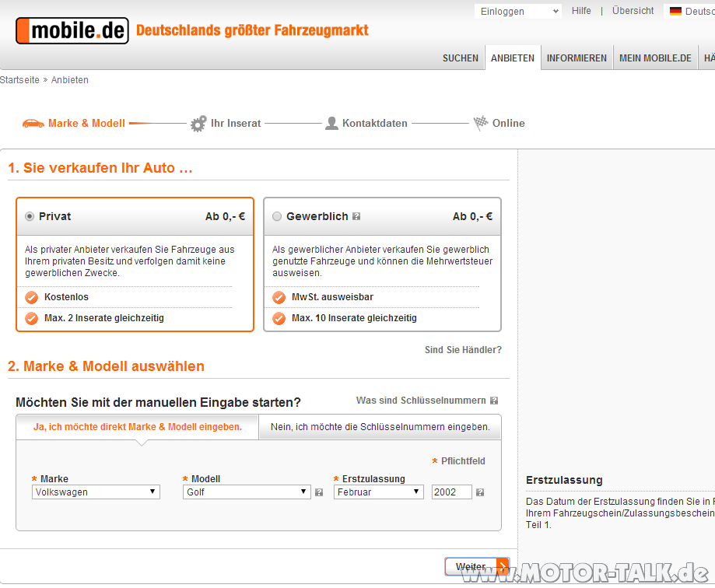Click the Hilfe link
Screen dimensions: 715x588
581,11
